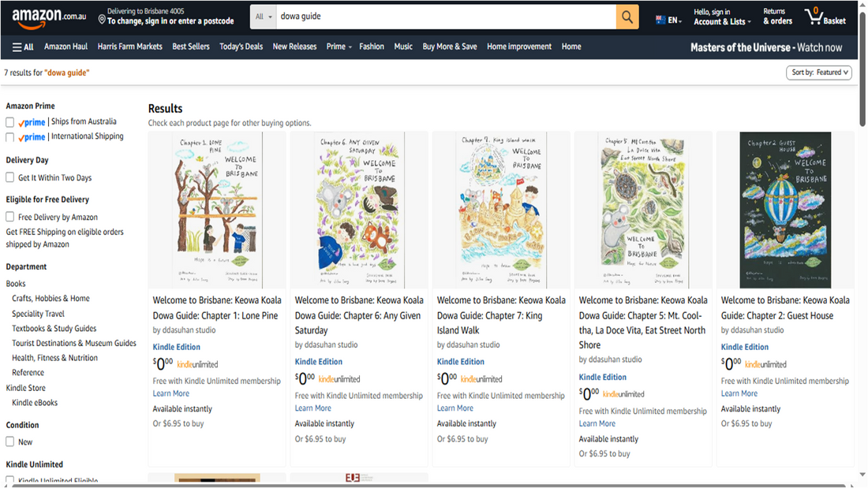Click Learn More under Chapter 1
Image resolution: width=868 pixels, height=488 pixels.
tap(171, 393)
